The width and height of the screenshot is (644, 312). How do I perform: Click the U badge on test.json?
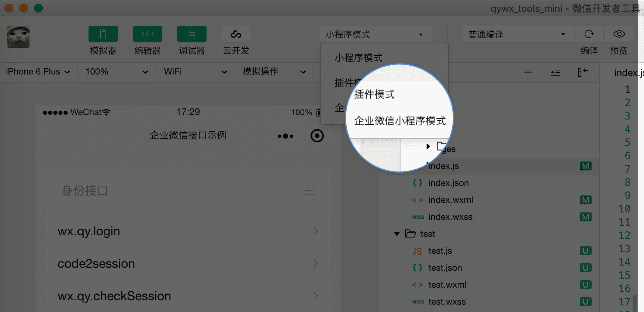coord(586,268)
